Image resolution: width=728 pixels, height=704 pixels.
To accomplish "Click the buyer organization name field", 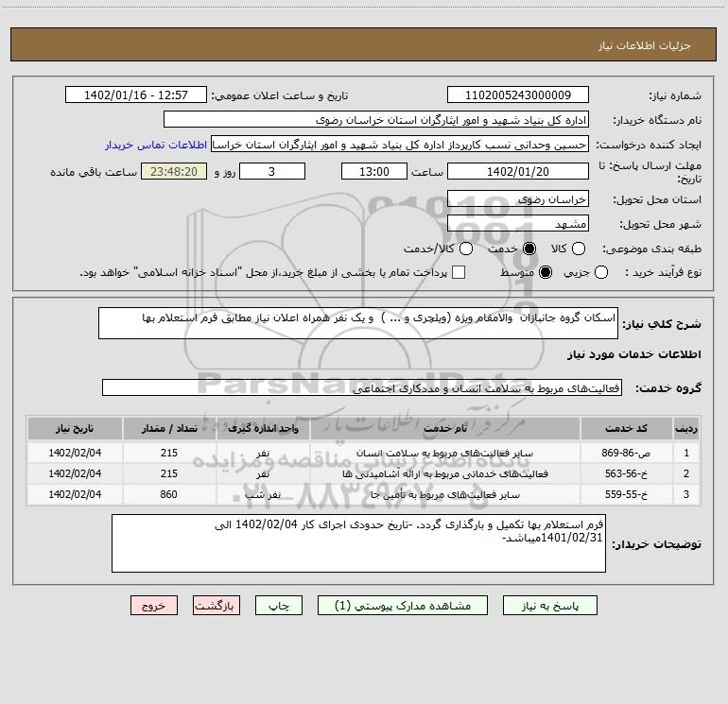I will (376, 120).
